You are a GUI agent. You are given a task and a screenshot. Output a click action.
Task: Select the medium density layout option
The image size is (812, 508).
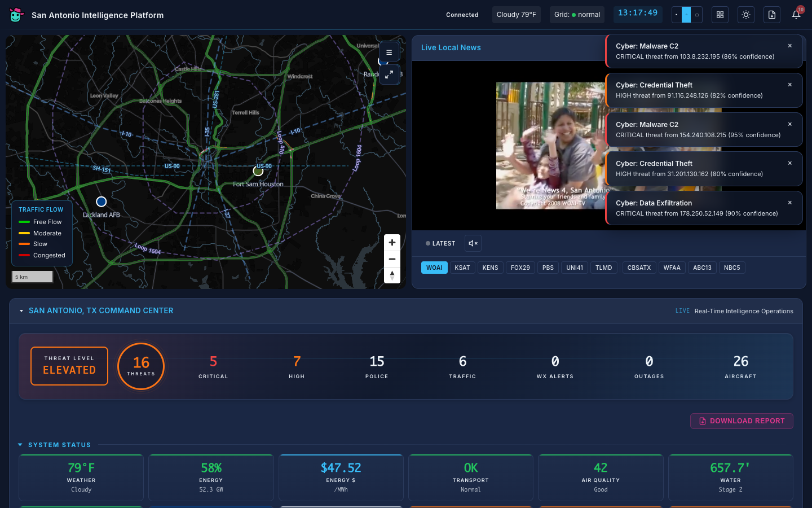[x=686, y=14]
